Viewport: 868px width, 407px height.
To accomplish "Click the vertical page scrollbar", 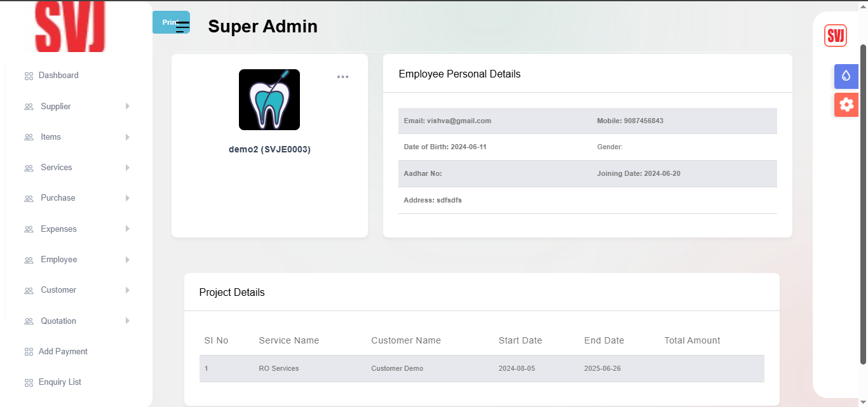I will pyautogui.click(x=863, y=203).
